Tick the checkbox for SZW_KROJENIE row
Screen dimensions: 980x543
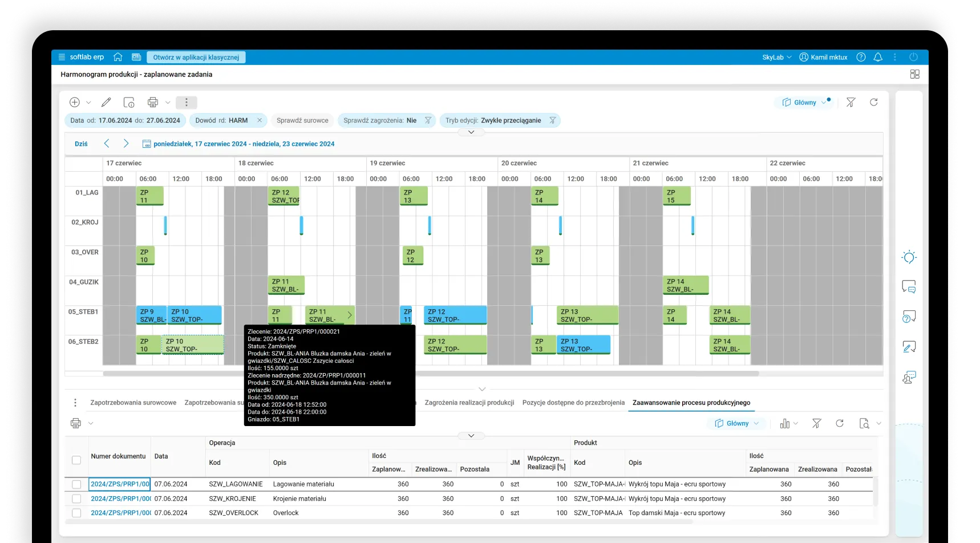point(76,499)
